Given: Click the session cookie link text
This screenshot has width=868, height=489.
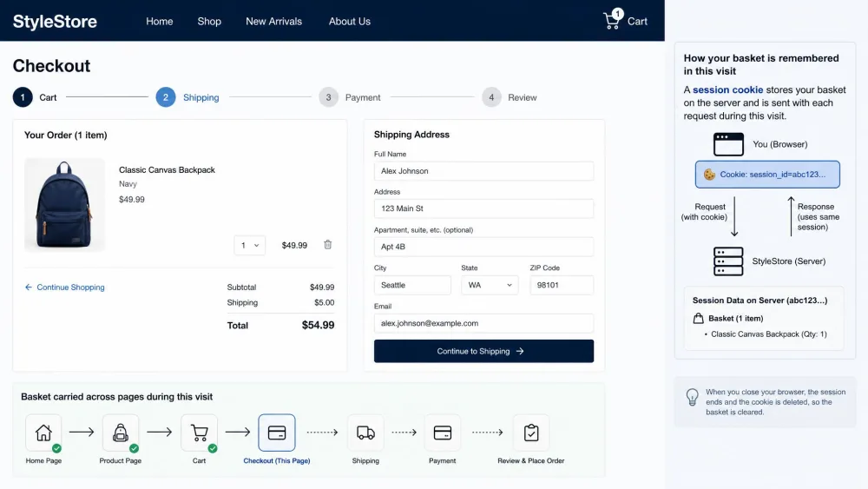Looking at the screenshot, I should point(728,89).
